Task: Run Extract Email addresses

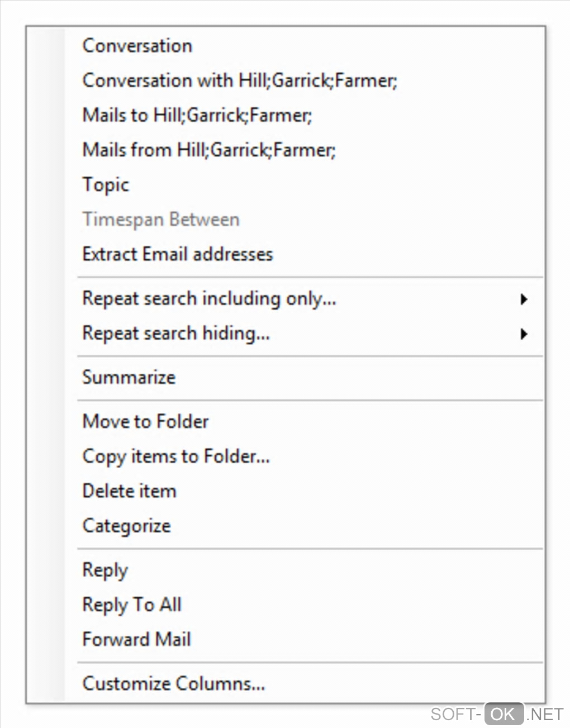Action: pyautogui.click(x=178, y=254)
